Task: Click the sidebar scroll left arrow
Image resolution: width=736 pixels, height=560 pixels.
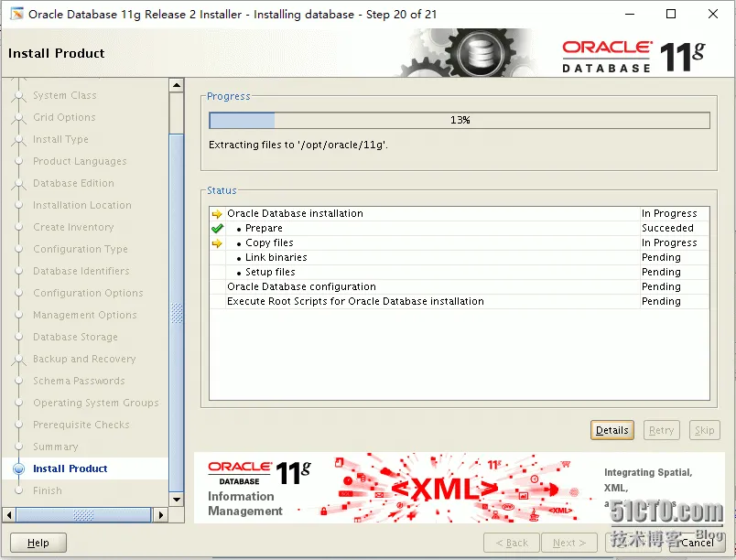Action: pyautogui.click(x=9, y=515)
